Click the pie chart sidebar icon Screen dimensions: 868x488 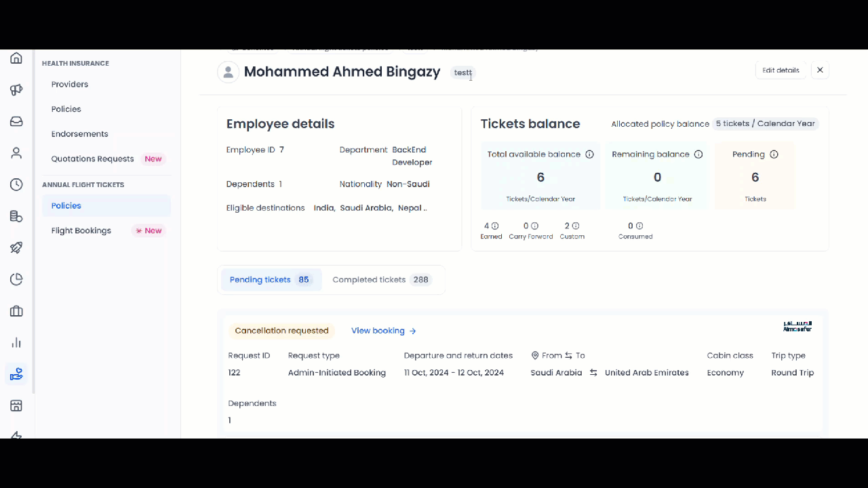coord(16,279)
